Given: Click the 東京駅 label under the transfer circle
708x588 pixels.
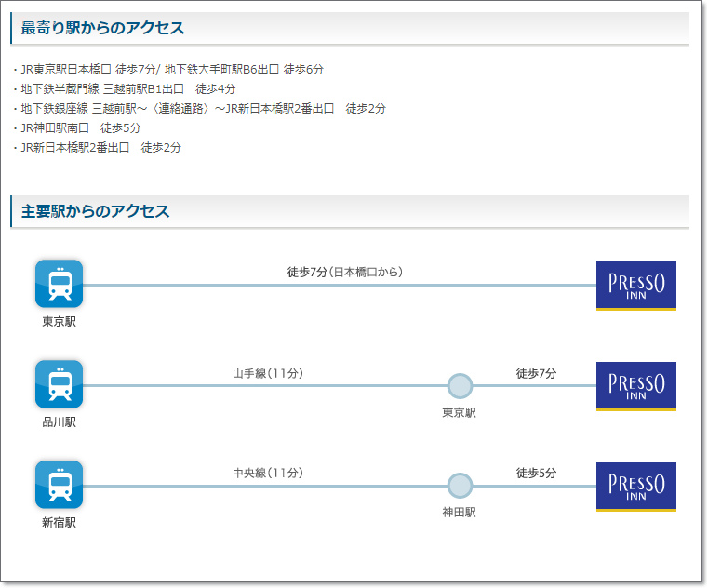Looking at the screenshot, I should 460,413.
